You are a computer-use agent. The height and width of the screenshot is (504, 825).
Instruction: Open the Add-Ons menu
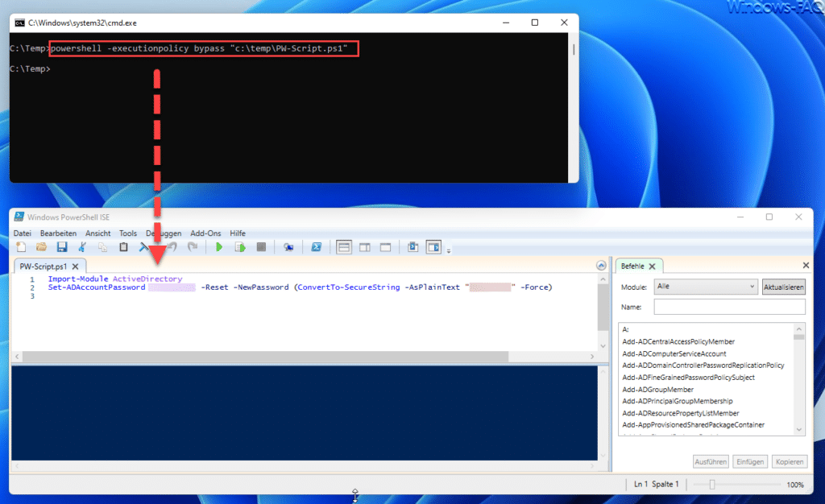[x=205, y=233]
